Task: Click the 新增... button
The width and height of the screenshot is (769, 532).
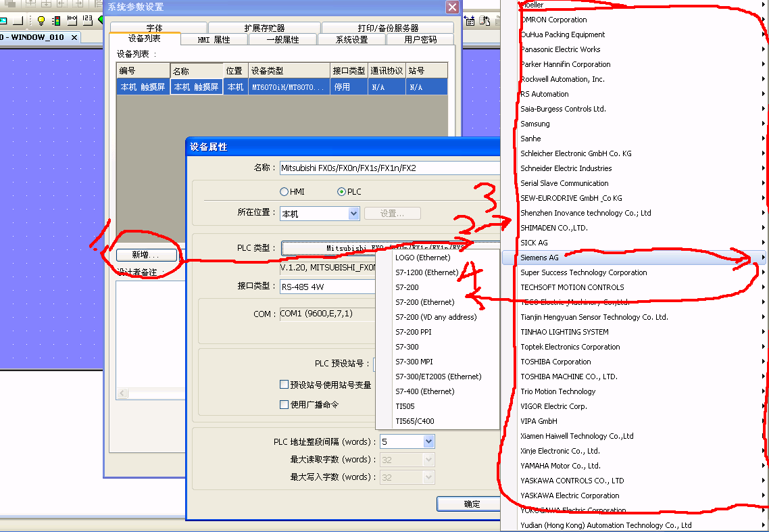Action: (146, 255)
